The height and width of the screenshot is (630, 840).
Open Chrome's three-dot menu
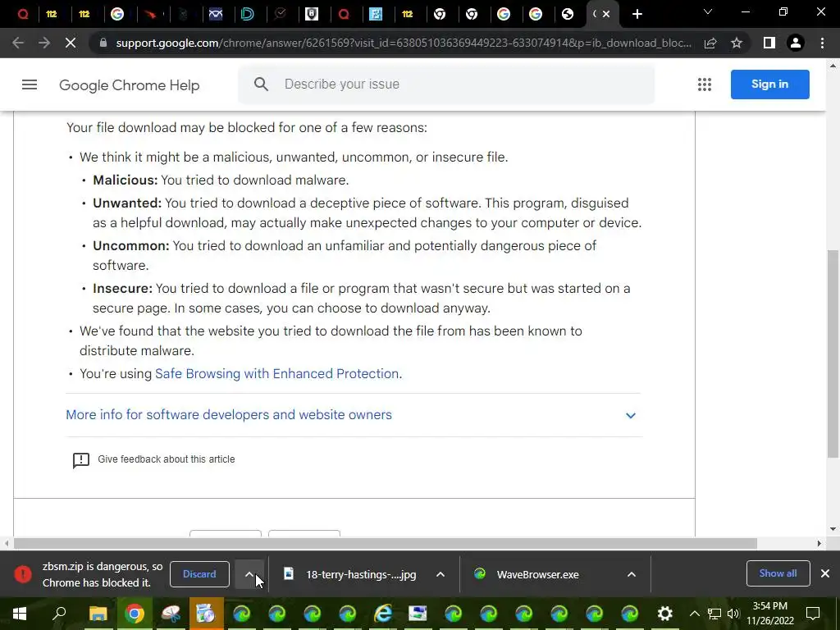click(x=822, y=43)
